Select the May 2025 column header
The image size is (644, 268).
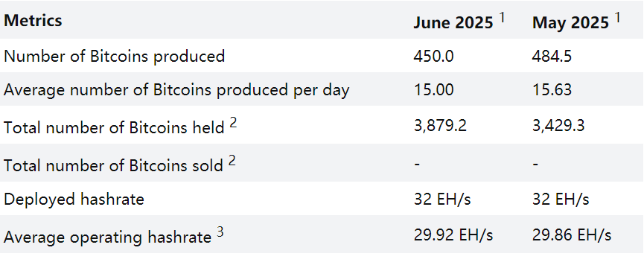click(x=570, y=23)
